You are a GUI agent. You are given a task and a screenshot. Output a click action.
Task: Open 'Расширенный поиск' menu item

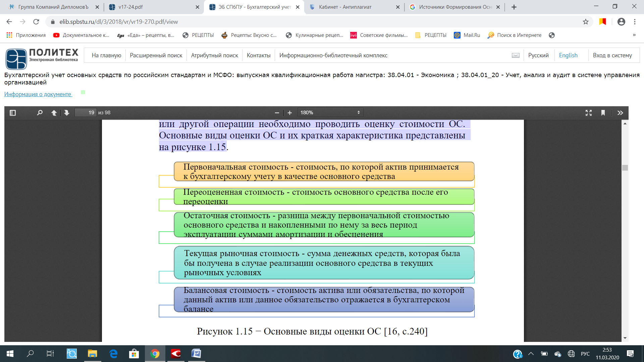(x=156, y=55)
